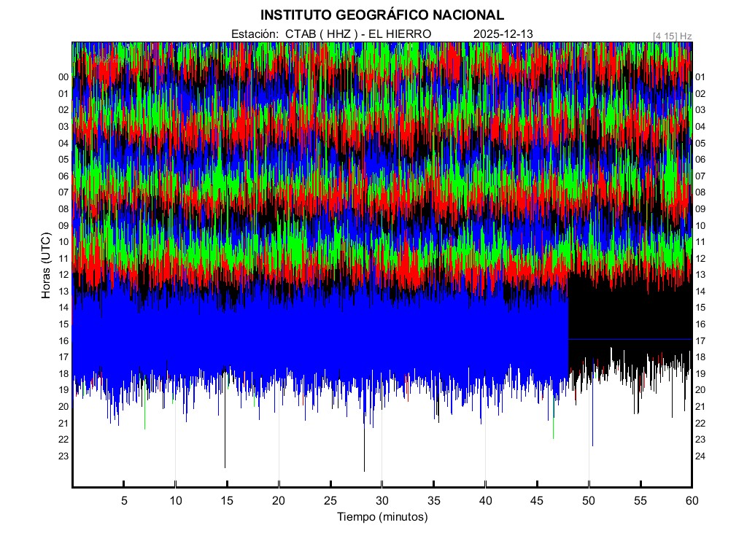
Task: Click the 45 minute tick label
Action: click(x=537, y=501)
